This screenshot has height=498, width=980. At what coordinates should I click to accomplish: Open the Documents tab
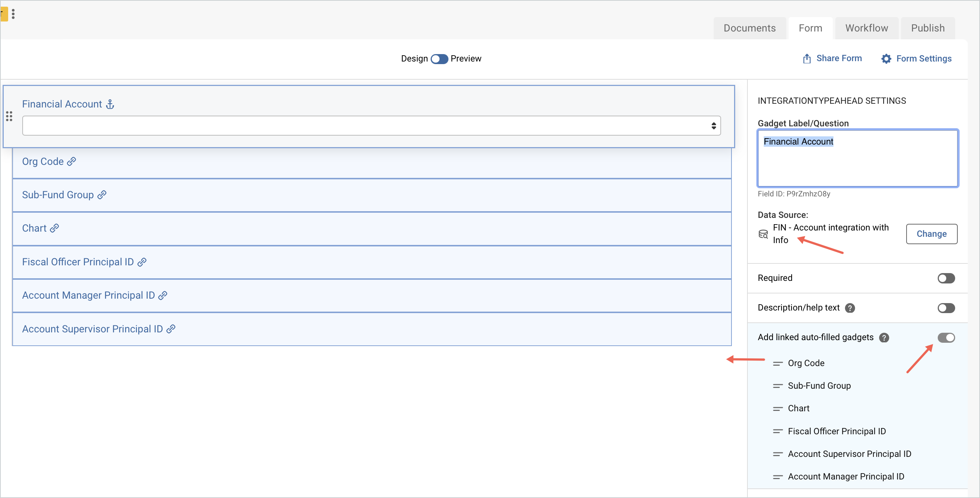[750, 28]
